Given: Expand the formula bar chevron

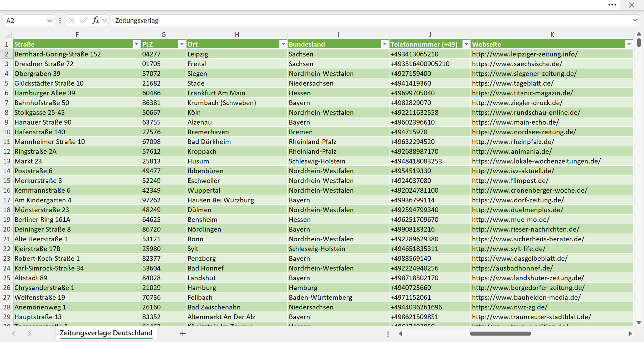Looking at the screenshot, I should (x=635, y=20).
